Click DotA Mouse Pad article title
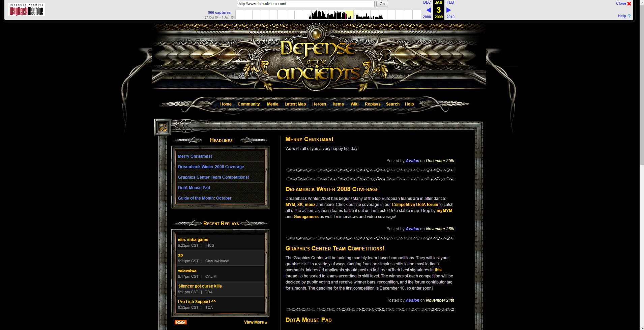Screen dimensions: 644x330 309,320
